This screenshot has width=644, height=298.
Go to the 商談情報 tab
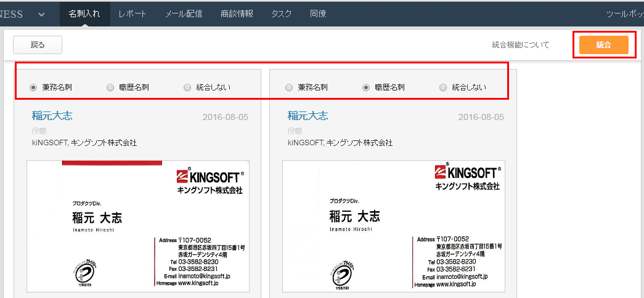click(x=237, y=14)
